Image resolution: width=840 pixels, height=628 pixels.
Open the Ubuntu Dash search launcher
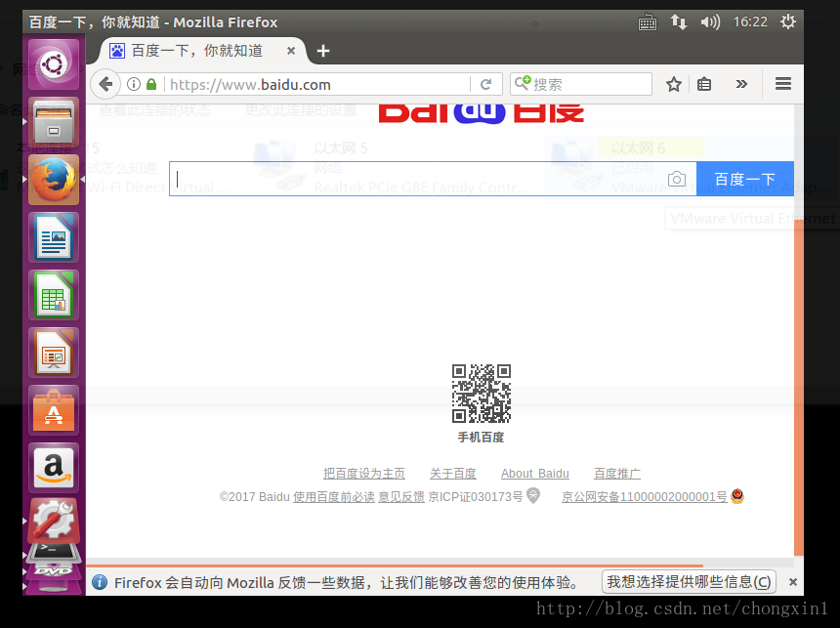[x=54, y=64]
